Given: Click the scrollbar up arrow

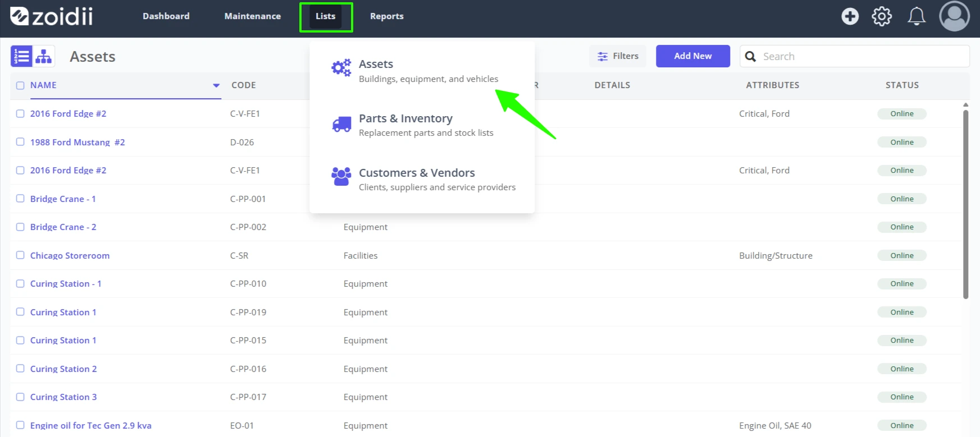Looking at the screenshot, I should tap(965, 105).
